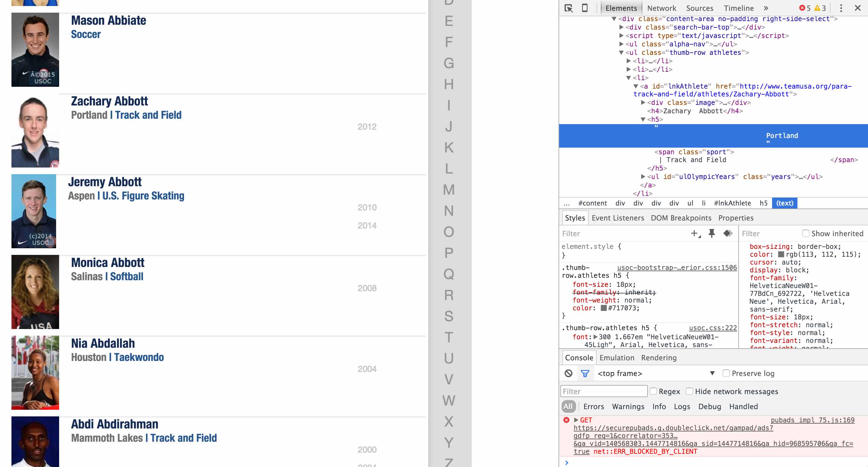Screen dimensions: 868x467
Task: Open pubads_impl_75.js:169 source link
Action: [813, 420]
